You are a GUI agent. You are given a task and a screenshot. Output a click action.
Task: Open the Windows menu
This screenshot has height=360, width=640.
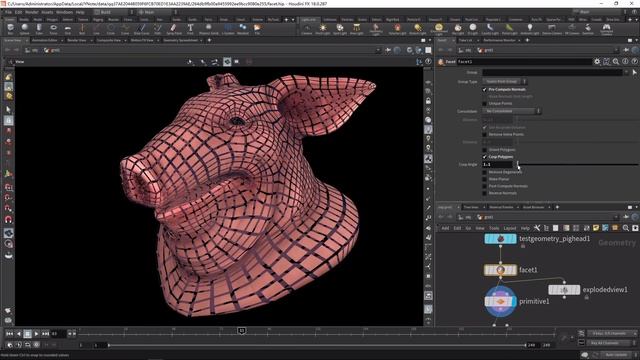tap(64, 12)
